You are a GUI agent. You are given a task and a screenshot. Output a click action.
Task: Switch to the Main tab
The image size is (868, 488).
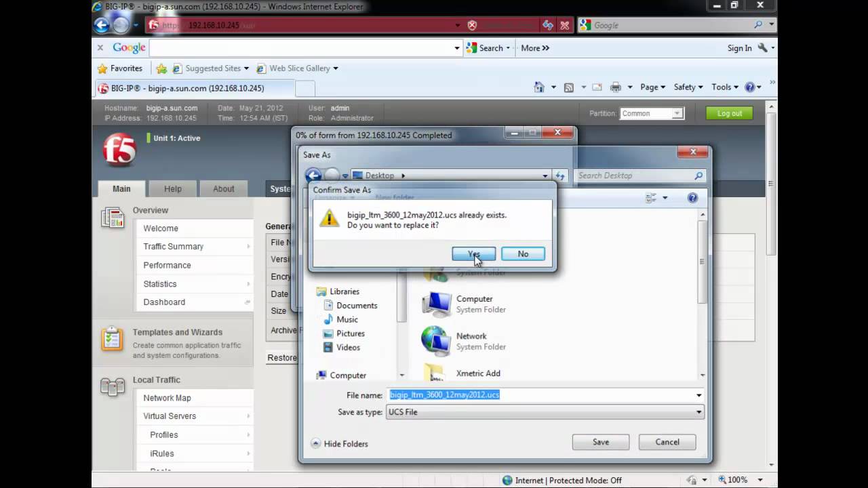click(x=121, y=189)
